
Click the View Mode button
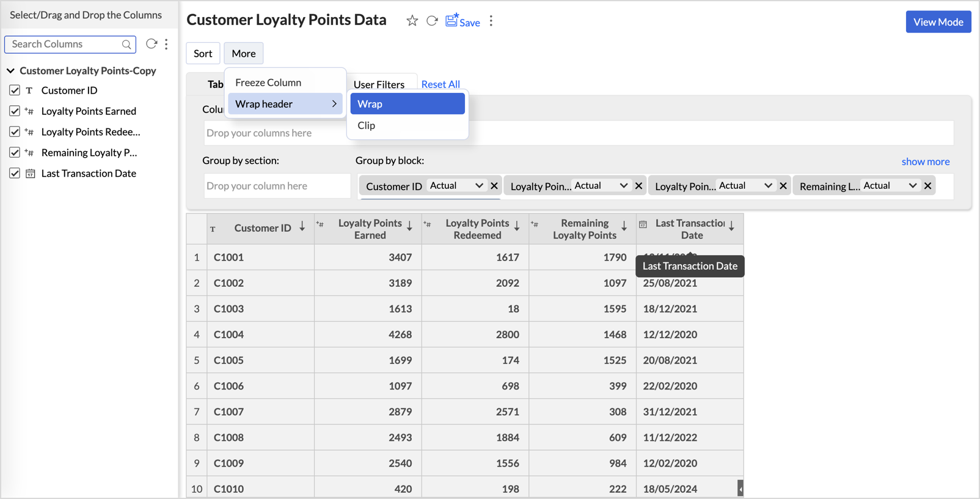click(x=938, y=22)
